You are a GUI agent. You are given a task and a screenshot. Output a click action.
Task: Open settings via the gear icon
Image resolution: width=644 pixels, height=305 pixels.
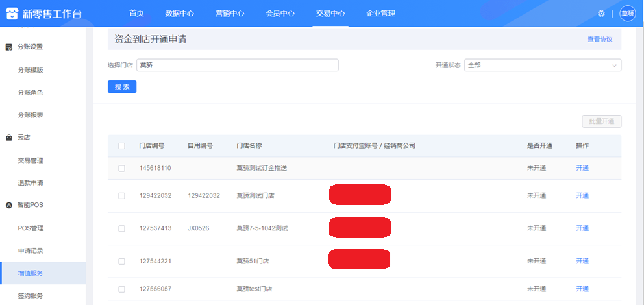pos(601,14)
